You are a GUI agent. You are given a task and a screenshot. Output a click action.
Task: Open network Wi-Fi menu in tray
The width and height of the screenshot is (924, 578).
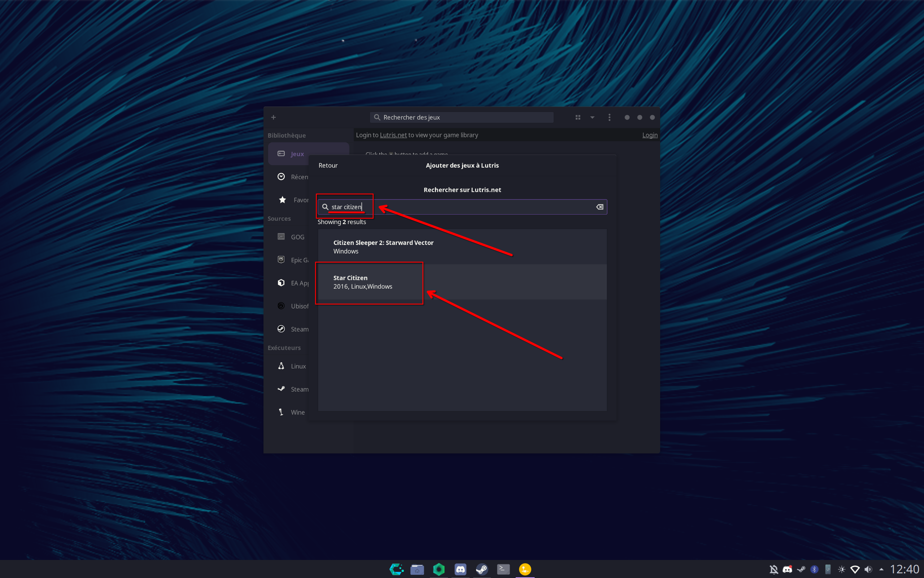pyautogui.click(x=855, y=570)
